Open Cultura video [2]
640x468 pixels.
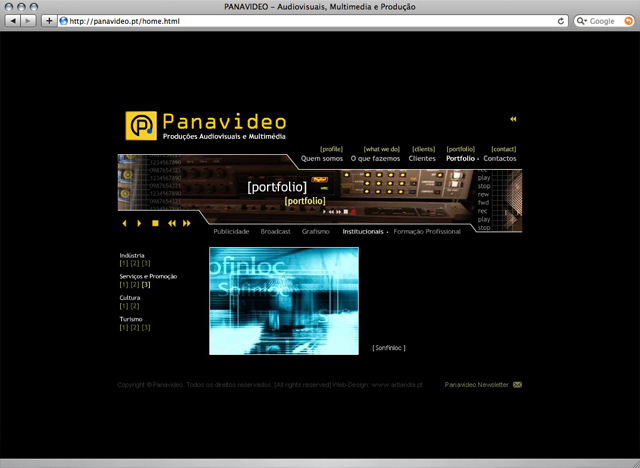coord(135,306)
